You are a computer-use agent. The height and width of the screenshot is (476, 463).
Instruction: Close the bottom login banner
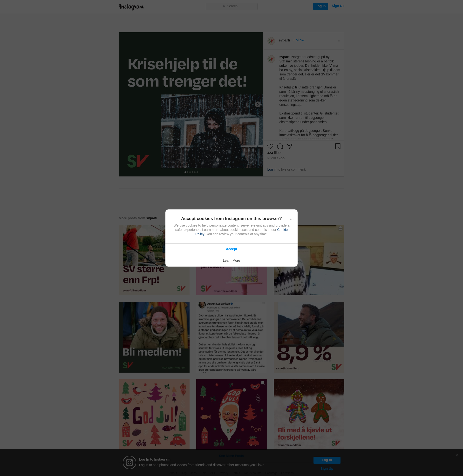click(x=457, y=455)
